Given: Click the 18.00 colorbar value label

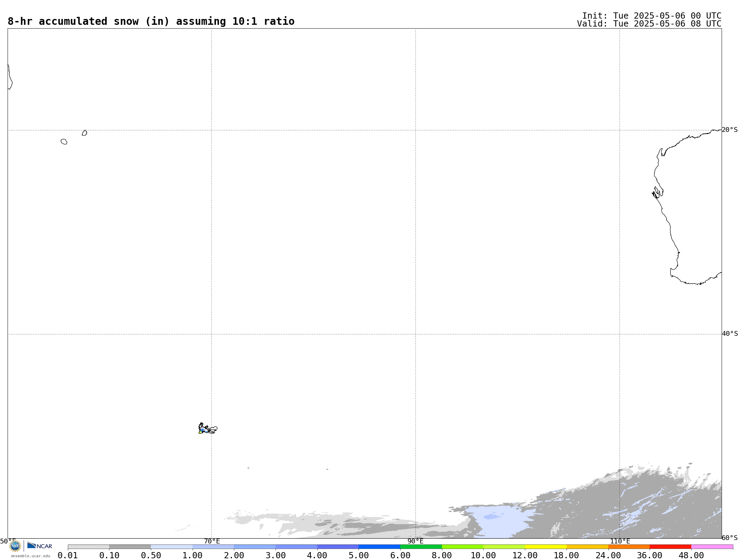Looking at the screenshot, I should click(566, 556).
